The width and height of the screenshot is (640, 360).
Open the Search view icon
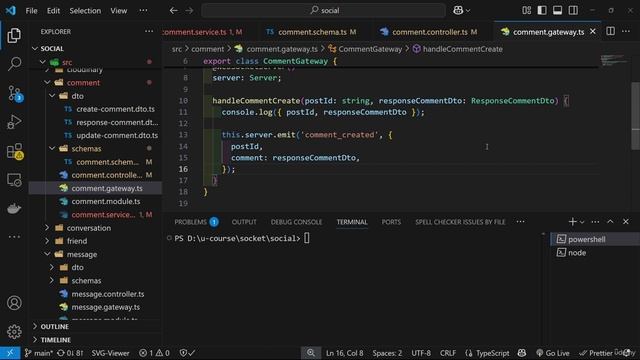14,64
